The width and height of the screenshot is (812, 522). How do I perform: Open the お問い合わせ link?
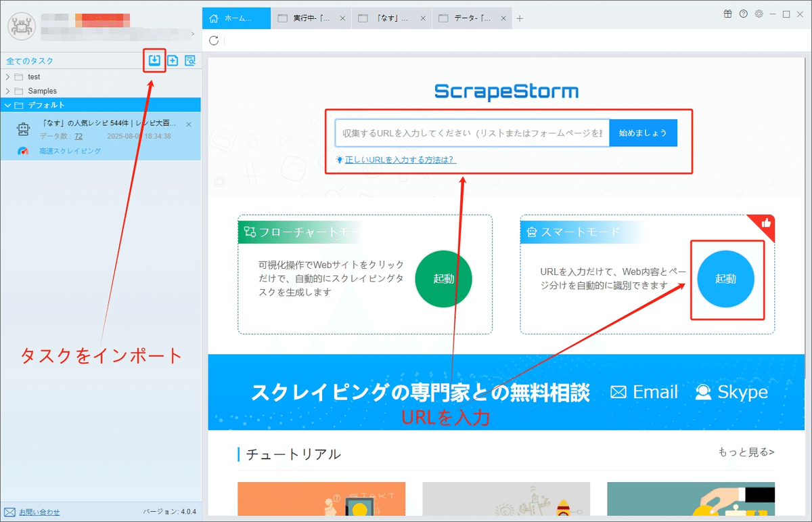pos(39,512)
